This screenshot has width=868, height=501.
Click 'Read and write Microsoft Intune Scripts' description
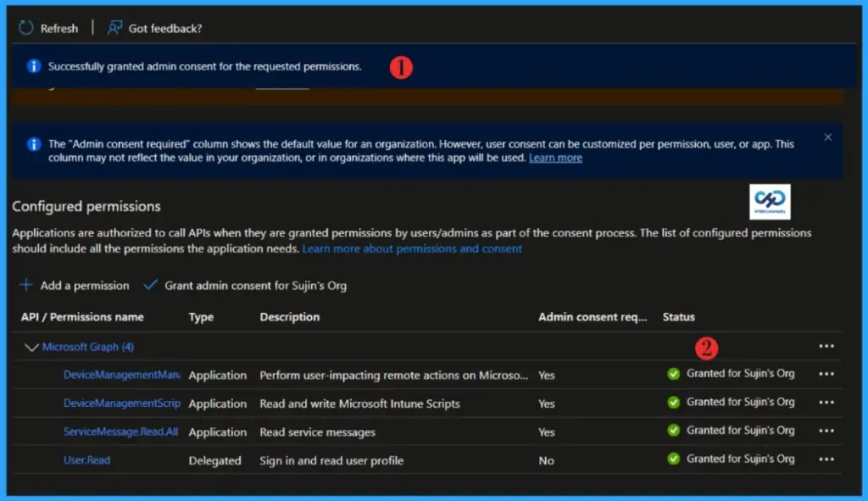[x=359, y=404]
